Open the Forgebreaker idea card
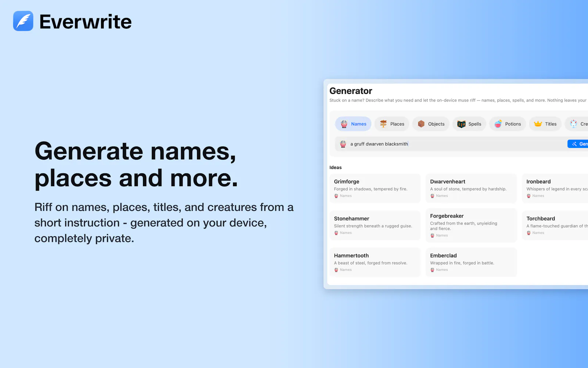The image size is (588, 368). tap(471, 225)
